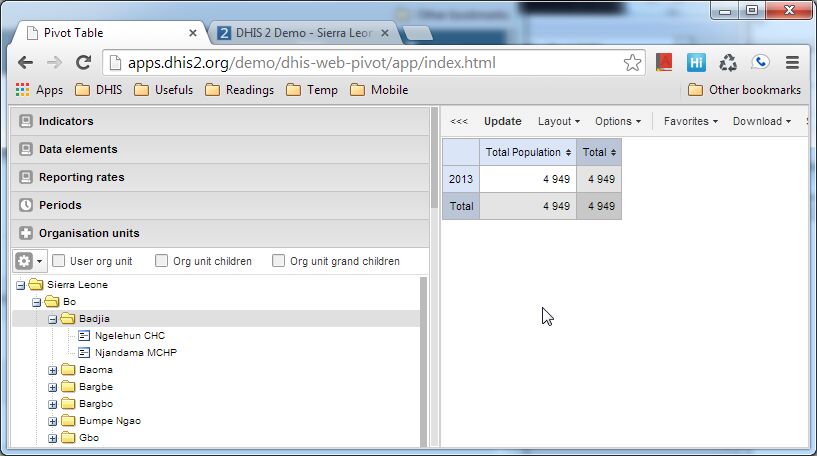Image resolution: width=817 pixels, height=456 pixels.
Task: Open the Periods accordion panel
Action: pyautogui.click(x=220, y=205)
